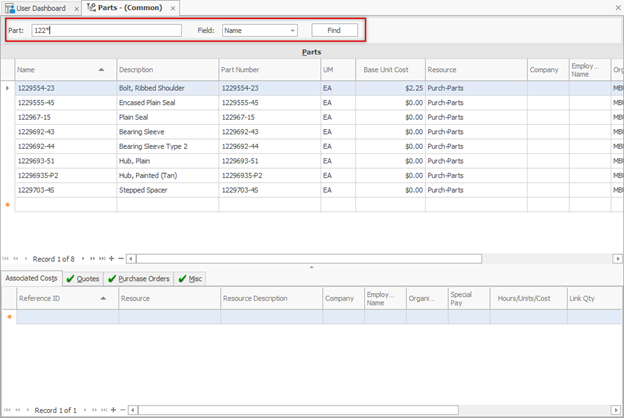Click the Find button

[x=334, y=31]
